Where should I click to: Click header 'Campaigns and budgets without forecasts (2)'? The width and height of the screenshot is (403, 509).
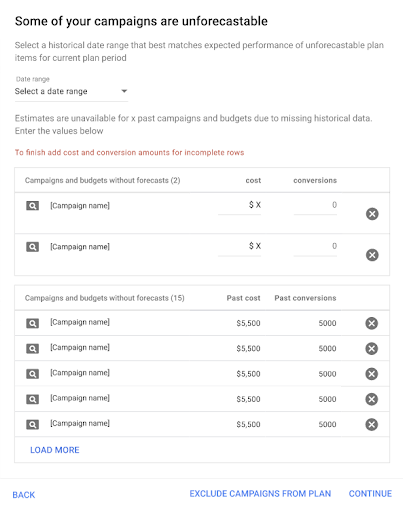point(103,180)
